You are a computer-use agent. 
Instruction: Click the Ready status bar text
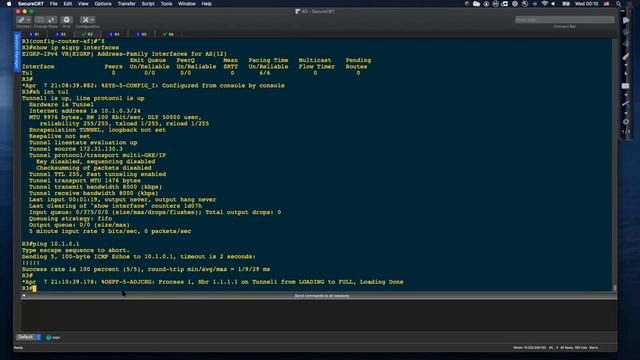pyautogui.click(x=19, y=348)
